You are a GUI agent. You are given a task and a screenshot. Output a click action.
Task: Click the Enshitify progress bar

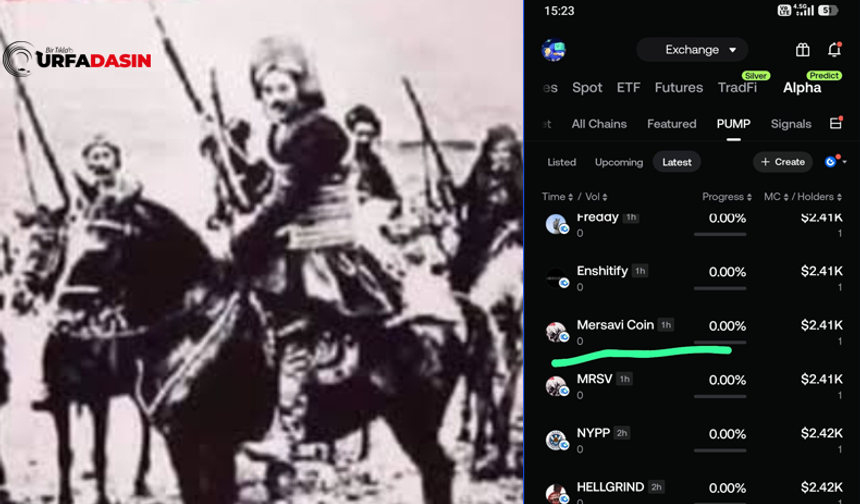point(720,288)
